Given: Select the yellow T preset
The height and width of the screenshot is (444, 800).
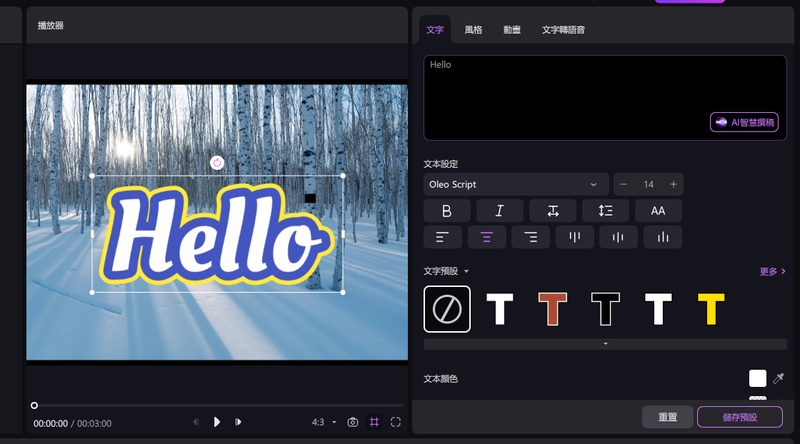Looking at the screenshot, I should tap(711, 309).
